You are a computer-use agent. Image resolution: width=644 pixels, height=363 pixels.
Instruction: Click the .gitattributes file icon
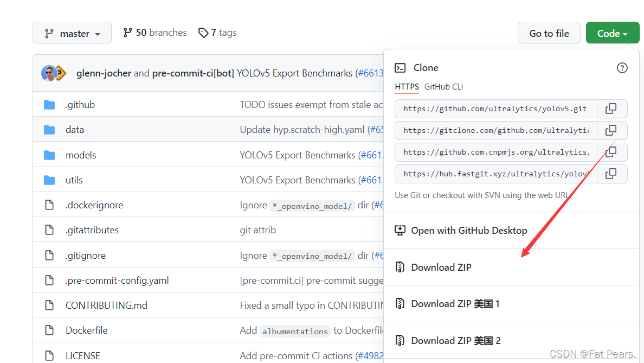49,230
